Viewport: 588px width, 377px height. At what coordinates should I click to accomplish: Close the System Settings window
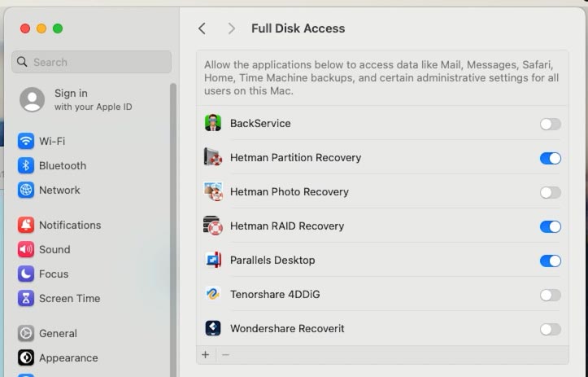25,28
